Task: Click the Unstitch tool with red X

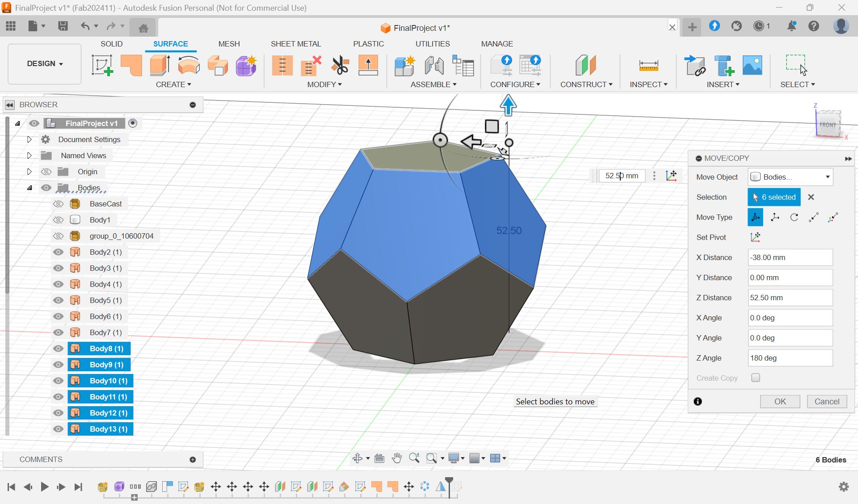Action: [311, 65]
